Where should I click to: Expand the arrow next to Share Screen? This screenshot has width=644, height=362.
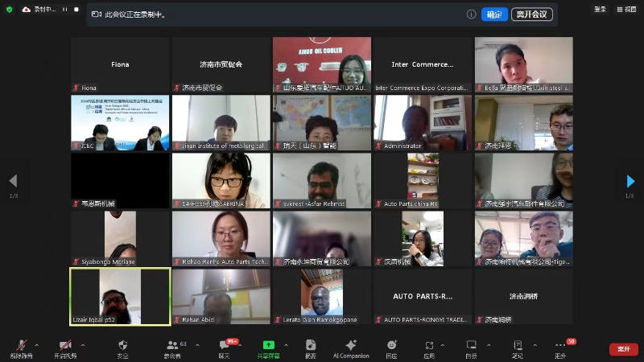[x=284, y=345]
